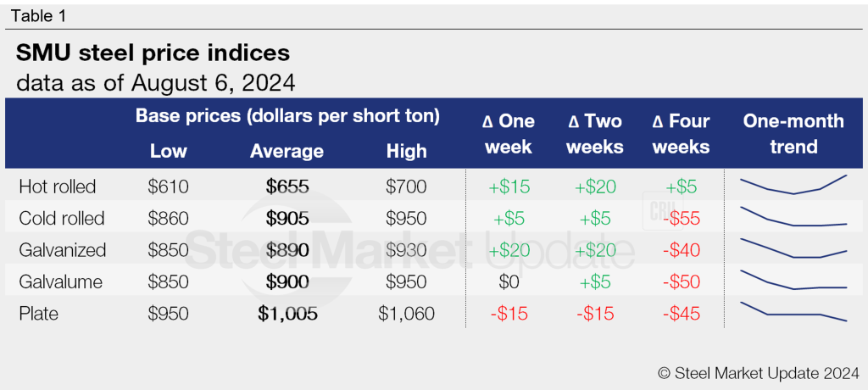Click the Hot rolled row label

tap(58, 187)
